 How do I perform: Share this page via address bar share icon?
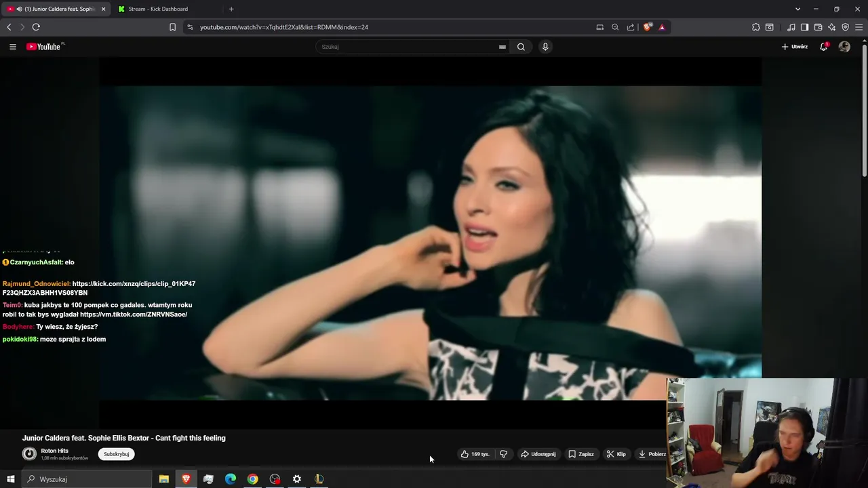[x=631, y=27]
